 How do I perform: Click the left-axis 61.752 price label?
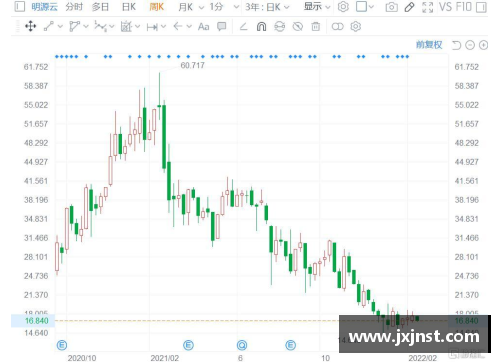(36, 67)
